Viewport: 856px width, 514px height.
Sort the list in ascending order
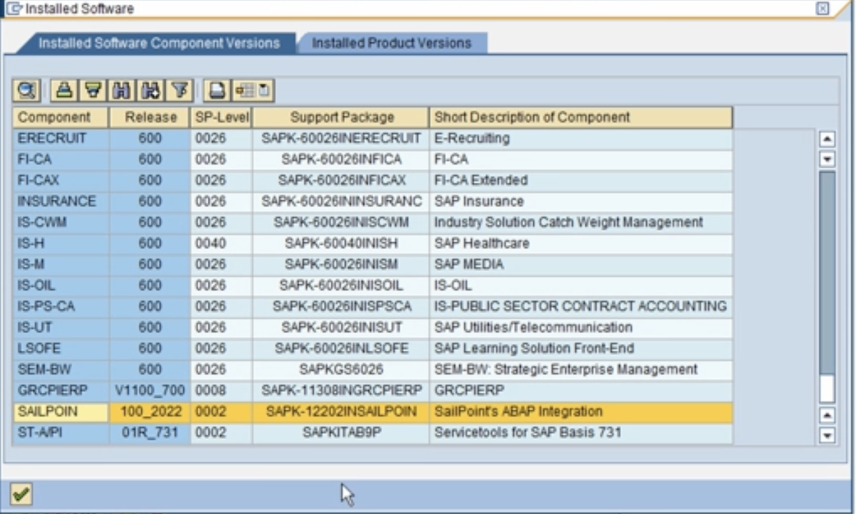tap(64, 90)
